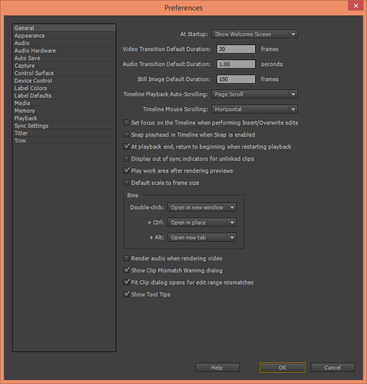Open the Trim category
Screen dimensions: 367x384
click(64, 141)
